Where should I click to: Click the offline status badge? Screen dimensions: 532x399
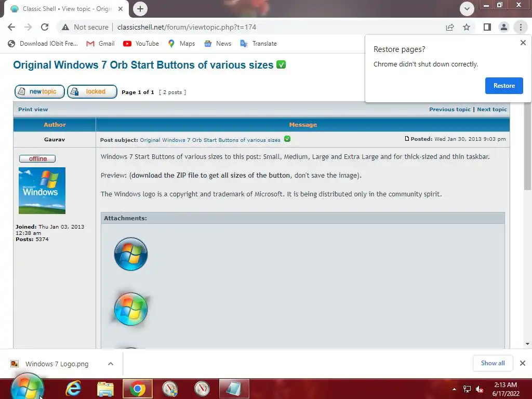coord(37,159)
